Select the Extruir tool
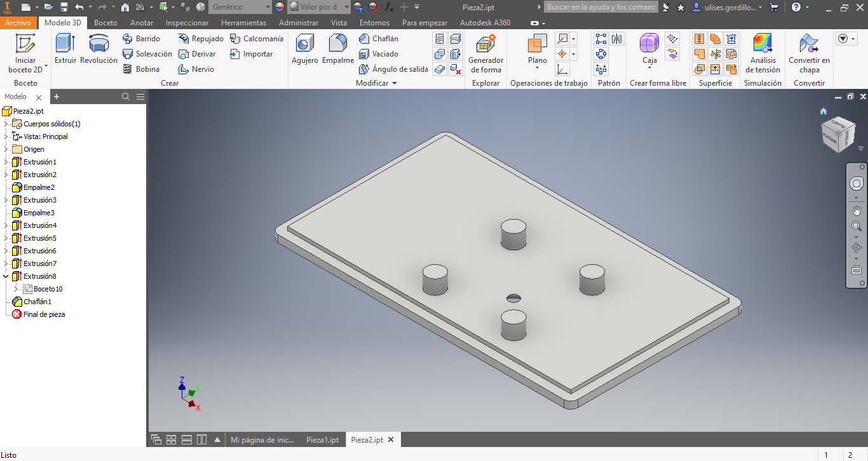 pyautogui.click(x=65, y=50)
